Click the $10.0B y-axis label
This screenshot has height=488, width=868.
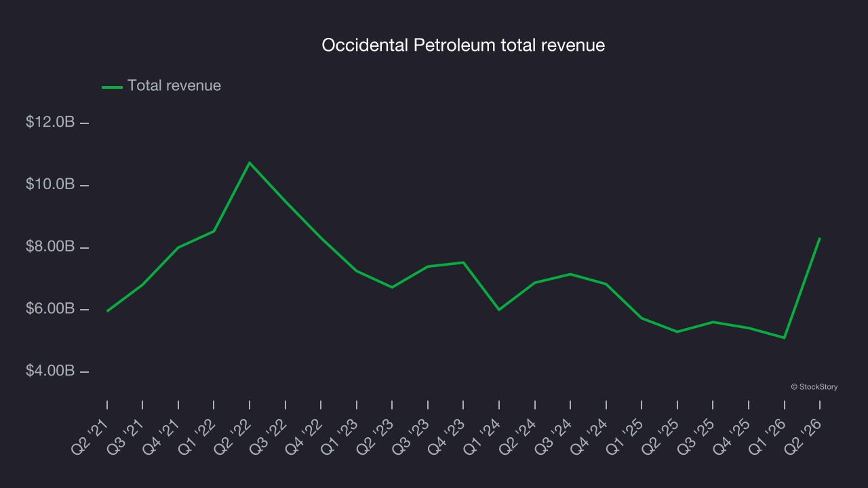50,185
